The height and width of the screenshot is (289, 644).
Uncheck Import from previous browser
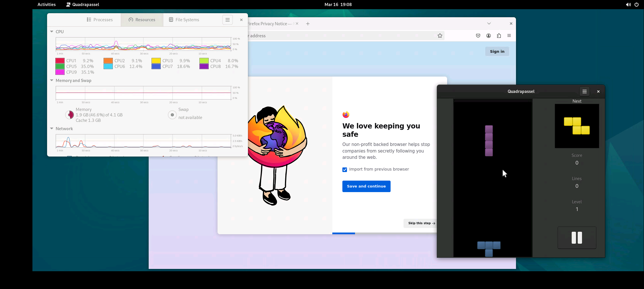coord(345,170)
